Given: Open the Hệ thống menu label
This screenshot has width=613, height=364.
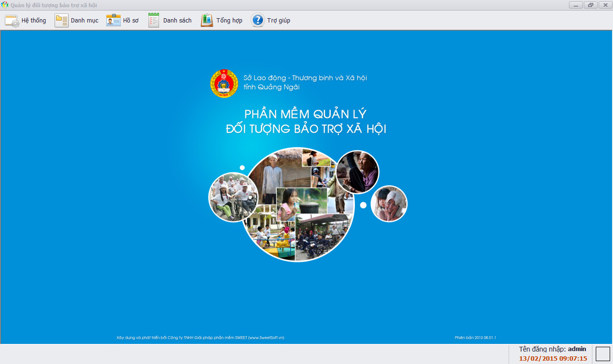Looking at the screenshot, I should point(34,21).
